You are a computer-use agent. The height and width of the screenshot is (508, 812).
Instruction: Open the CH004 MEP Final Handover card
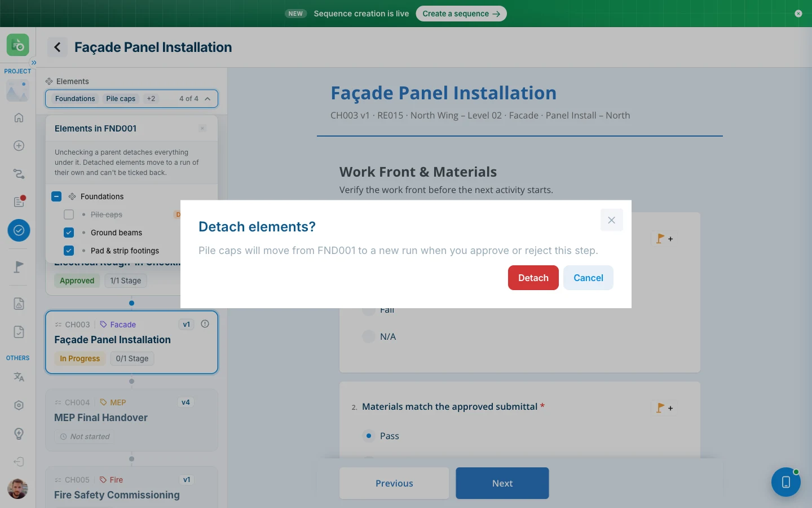(131, 420)
